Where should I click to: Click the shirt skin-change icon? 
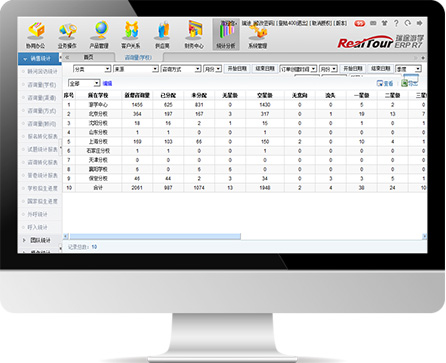click(x=384, y=23)
